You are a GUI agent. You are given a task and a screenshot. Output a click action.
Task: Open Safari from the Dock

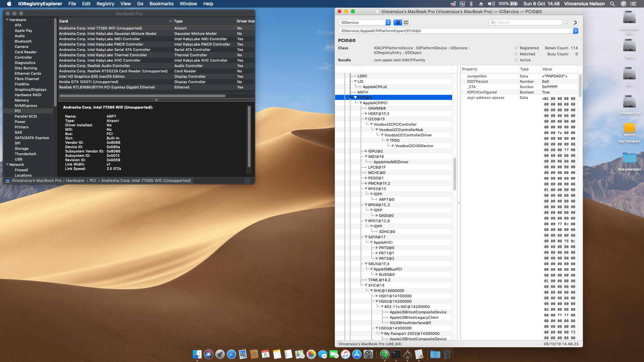point(231,354)
